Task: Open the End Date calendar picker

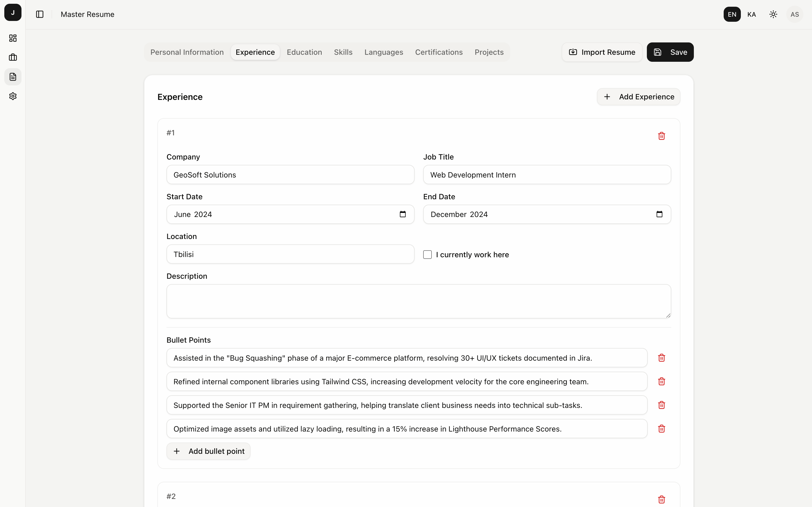Action: pos(659,214)
